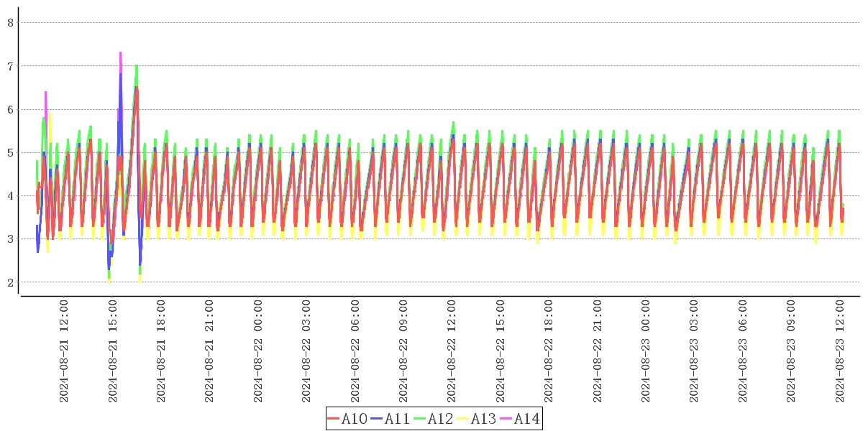Viewport: 868px width, 431px height.
Task: Click the y-axis value 2 label
Action: 11,282
